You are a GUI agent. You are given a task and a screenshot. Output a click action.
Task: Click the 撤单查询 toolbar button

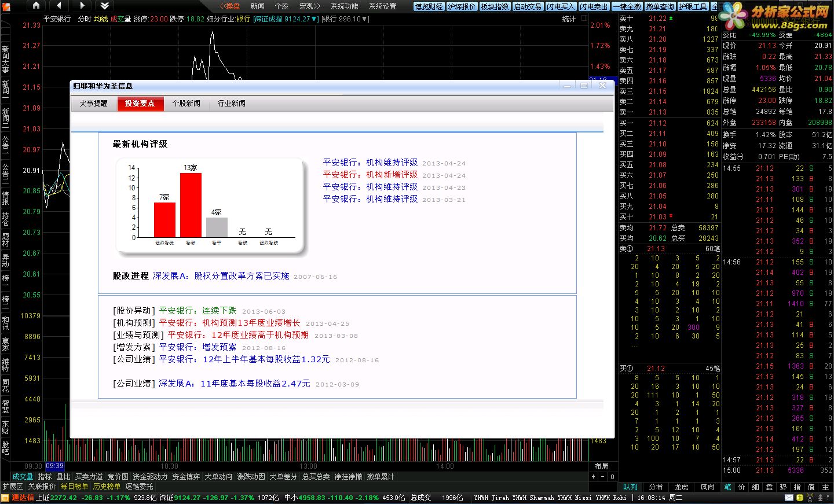coord(660,6)
